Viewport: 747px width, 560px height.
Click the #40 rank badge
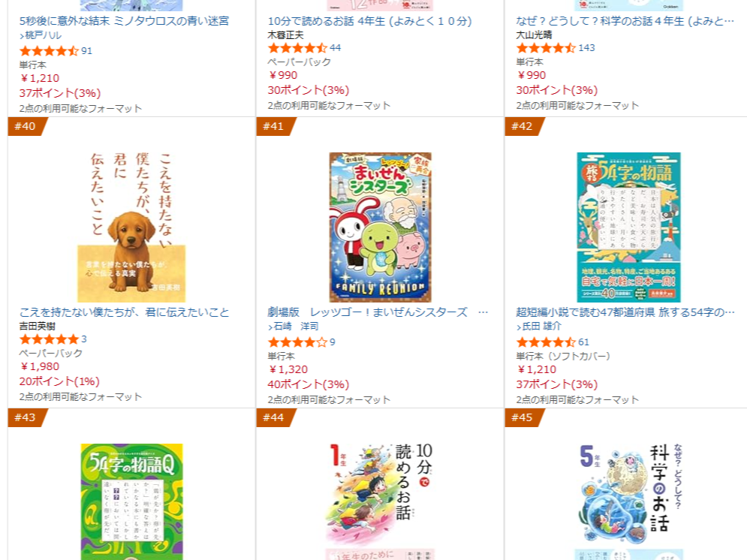(27, 127)
